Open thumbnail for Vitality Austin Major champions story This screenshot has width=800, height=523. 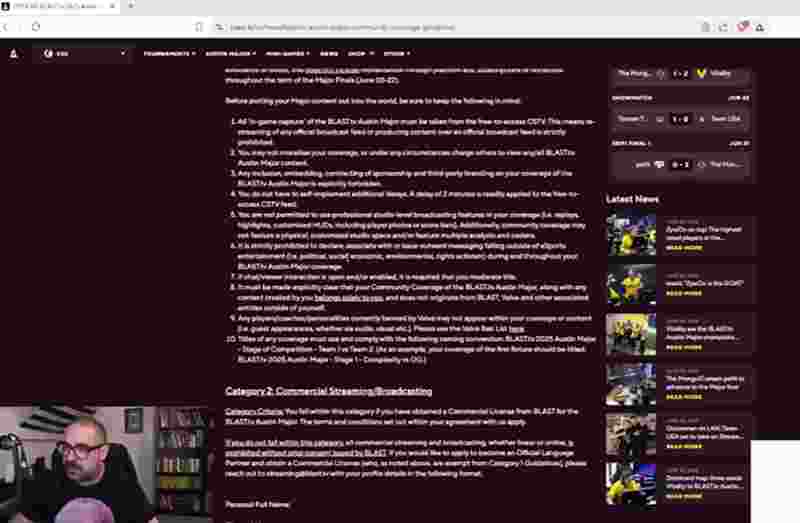tap(631, 334)
